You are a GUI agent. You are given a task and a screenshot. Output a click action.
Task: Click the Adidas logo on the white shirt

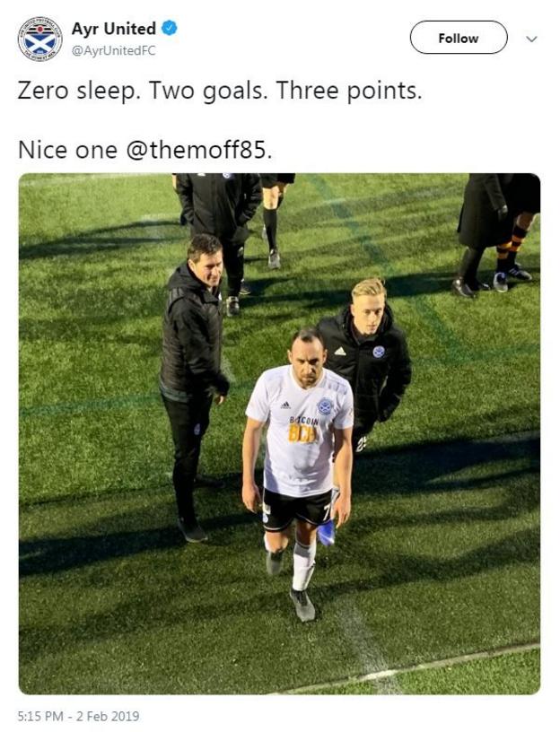click(x=285, y=405)
